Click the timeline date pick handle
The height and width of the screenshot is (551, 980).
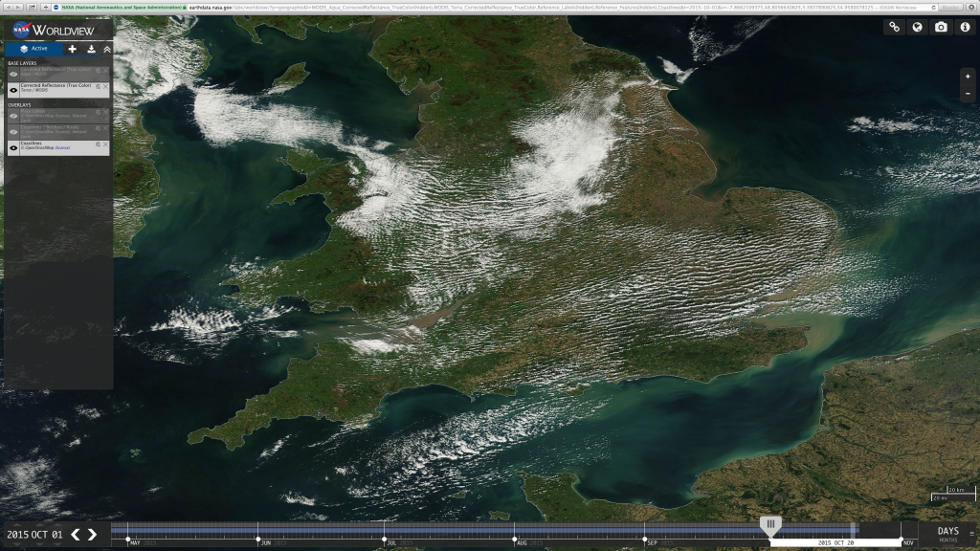[x=770, y=525]
